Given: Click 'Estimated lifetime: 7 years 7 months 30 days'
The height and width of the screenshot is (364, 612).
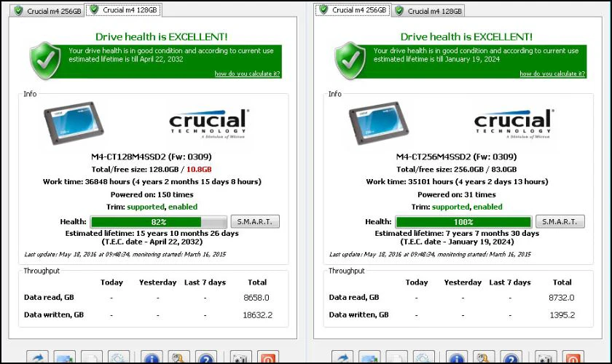Looking at the screenshot, I should [x=457, y=233].
